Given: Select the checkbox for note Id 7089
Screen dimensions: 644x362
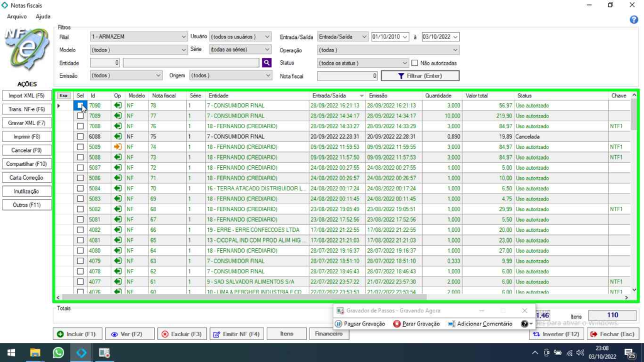Looking at the screenshot, I should coord(80,116).
